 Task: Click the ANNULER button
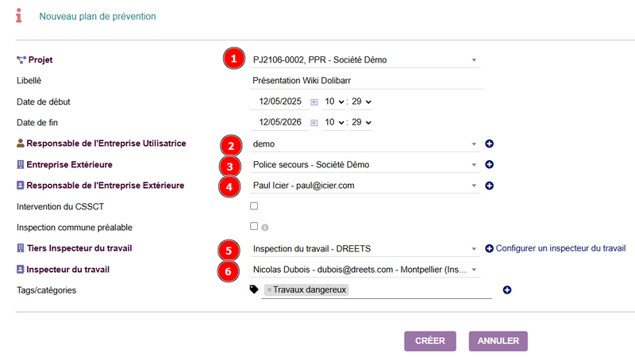tap(498, 341)
